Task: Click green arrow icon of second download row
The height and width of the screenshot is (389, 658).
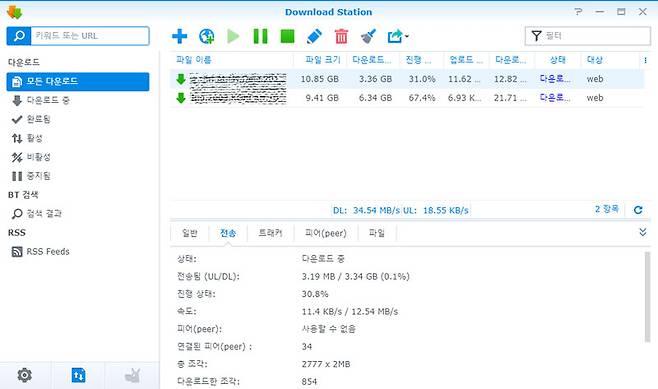Action: (x=180, y=98)
